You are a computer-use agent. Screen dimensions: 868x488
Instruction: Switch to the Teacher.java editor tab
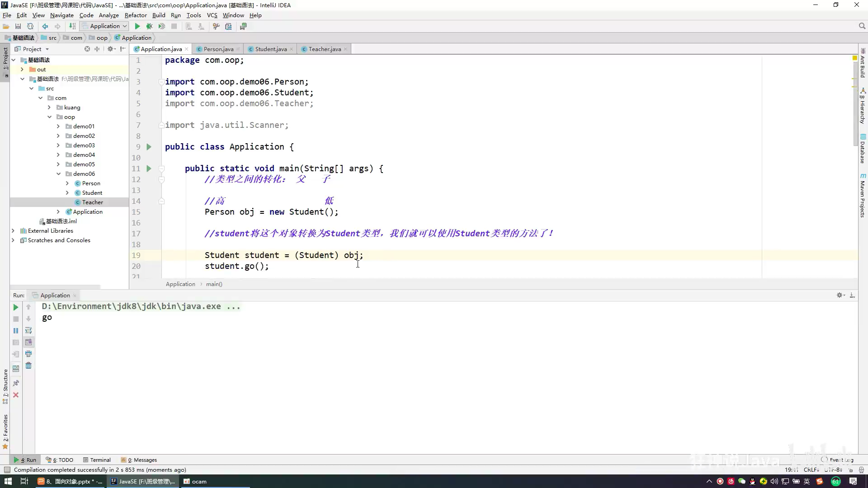click(x=324, y=49)
